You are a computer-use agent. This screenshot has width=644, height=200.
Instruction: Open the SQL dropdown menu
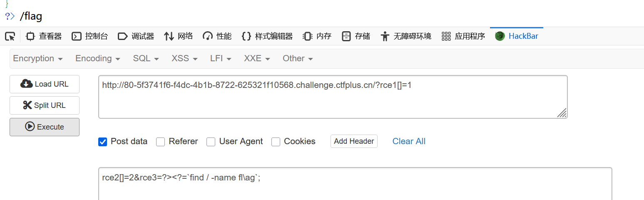[146, 59]
